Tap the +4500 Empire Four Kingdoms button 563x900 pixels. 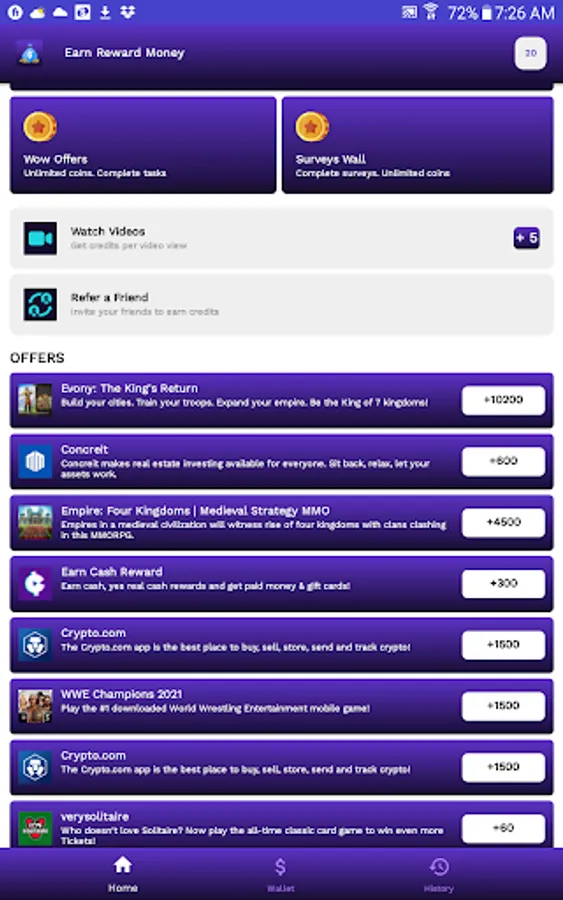[503, 522]
